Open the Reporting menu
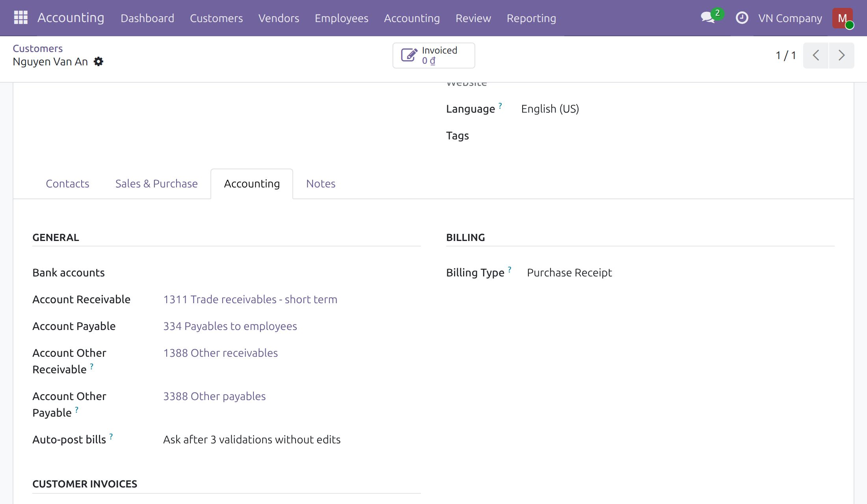This screenshot has width=867, height=504. (x=531, y=18)
